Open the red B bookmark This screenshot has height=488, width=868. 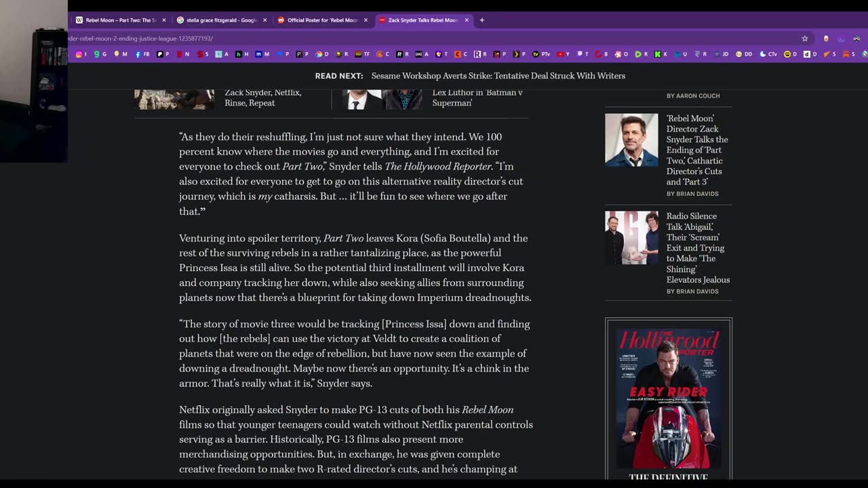click(601, 54)
